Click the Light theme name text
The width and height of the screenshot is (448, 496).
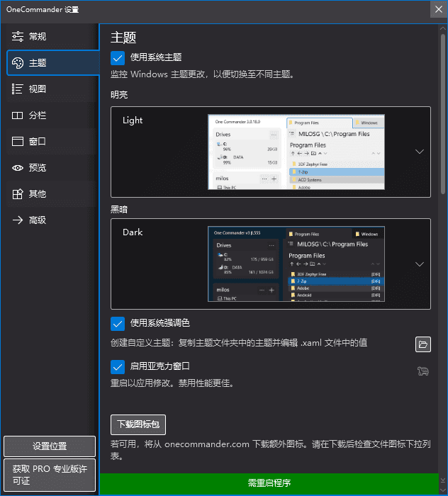[x=133, y=120]
